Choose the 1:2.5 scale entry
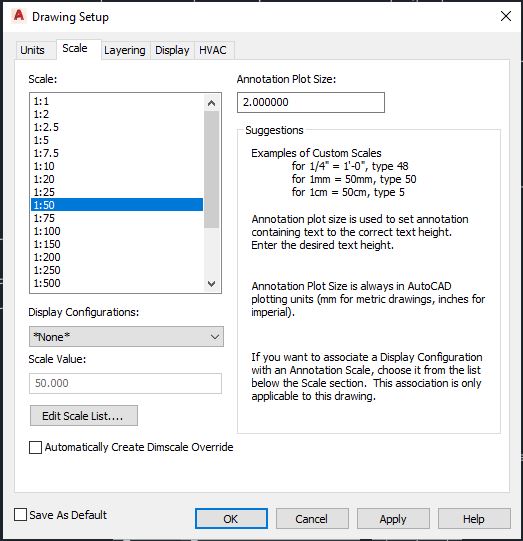 click(x=117, y=127)
